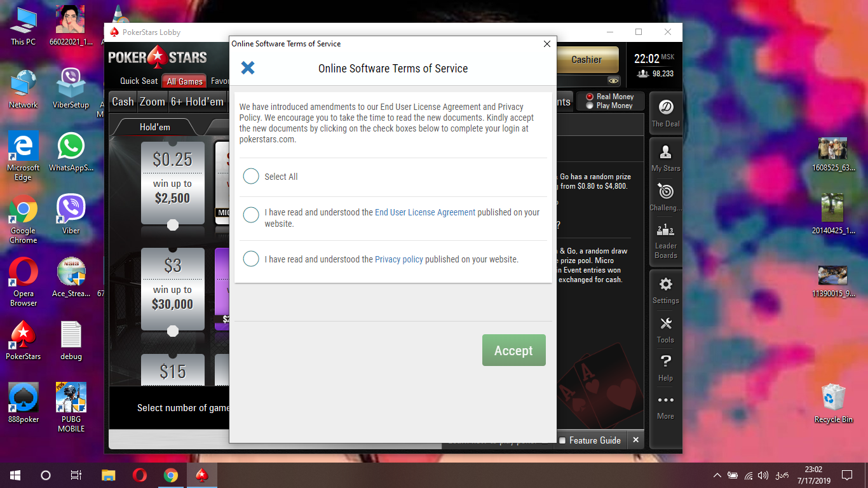
Task: Select the Real Money radio button
Action: click(590, 97)
